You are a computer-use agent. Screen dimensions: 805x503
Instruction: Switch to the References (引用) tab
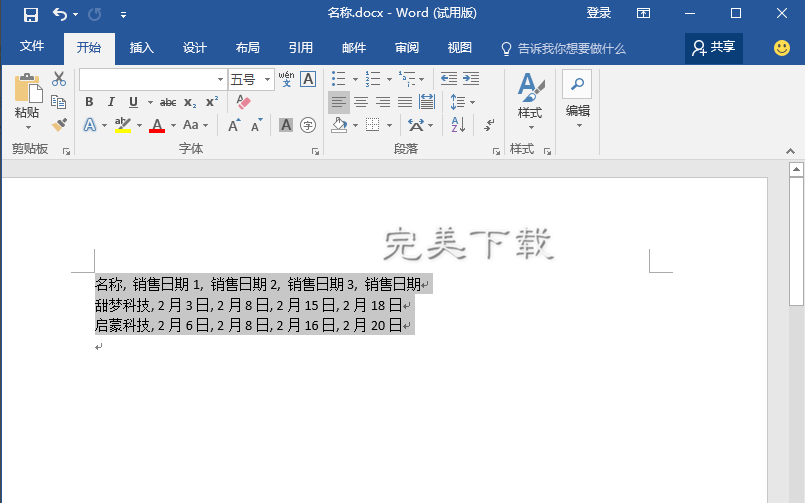point(301,48)
